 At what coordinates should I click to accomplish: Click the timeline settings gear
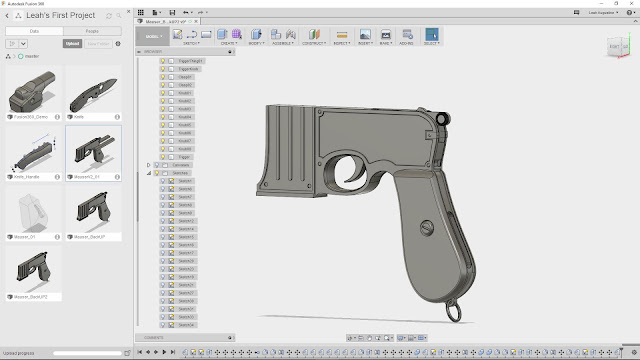(x=634, y=352)
